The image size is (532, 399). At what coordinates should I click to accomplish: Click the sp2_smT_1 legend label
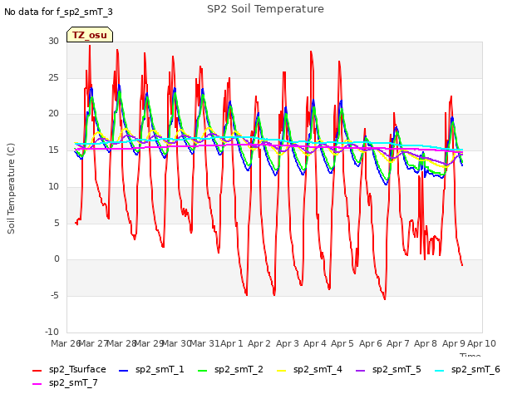pos(160,369)
